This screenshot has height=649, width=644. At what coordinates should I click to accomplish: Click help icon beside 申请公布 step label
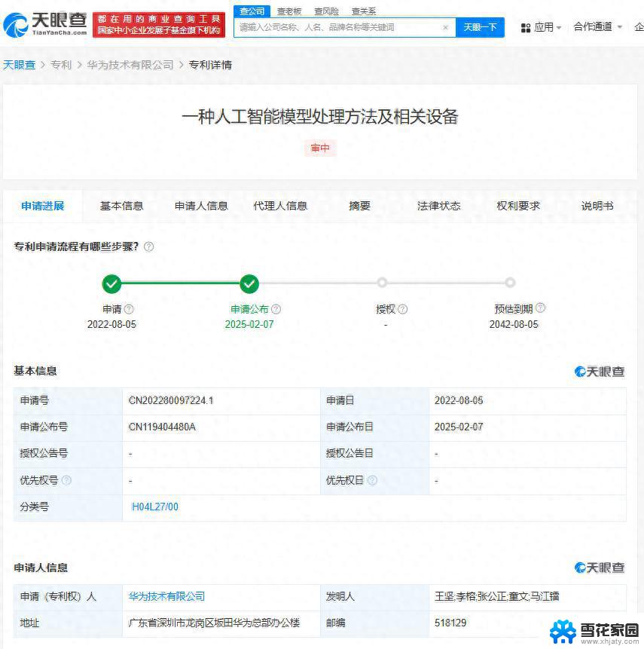[x=276, y=309]
